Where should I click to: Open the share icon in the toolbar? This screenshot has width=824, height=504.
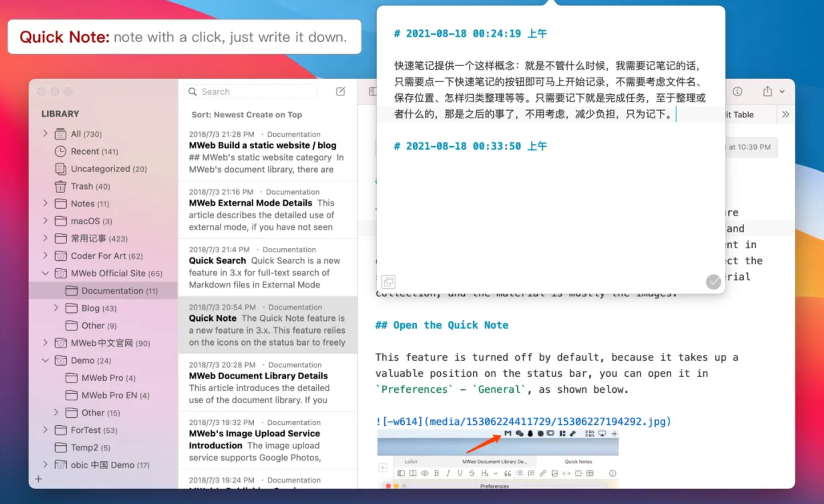point(767,91)
